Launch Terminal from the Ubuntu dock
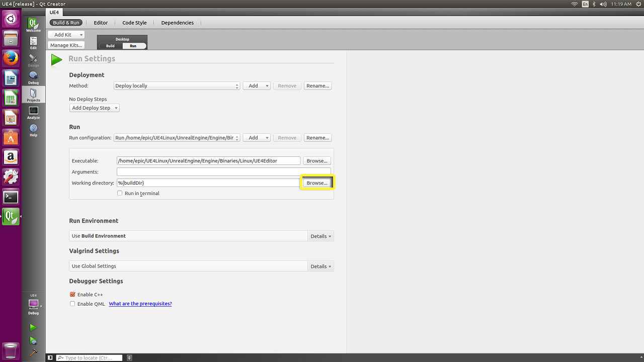This screenshot has height=362, width=644. 11,197
